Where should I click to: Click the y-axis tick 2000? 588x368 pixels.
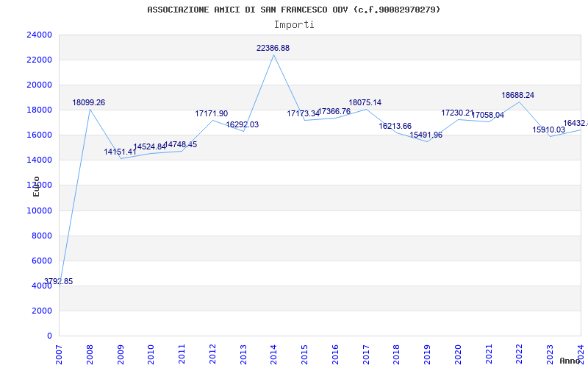41,311
